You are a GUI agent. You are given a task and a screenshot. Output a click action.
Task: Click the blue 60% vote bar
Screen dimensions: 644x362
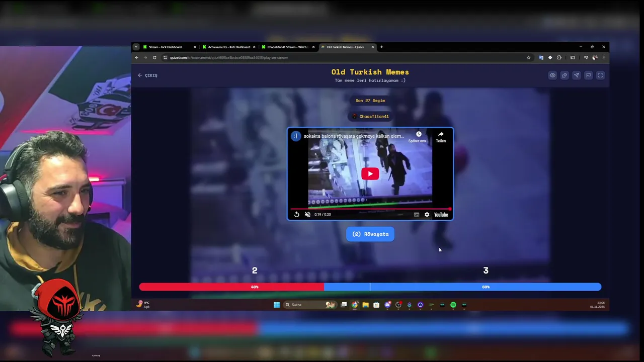coord(462,287)
